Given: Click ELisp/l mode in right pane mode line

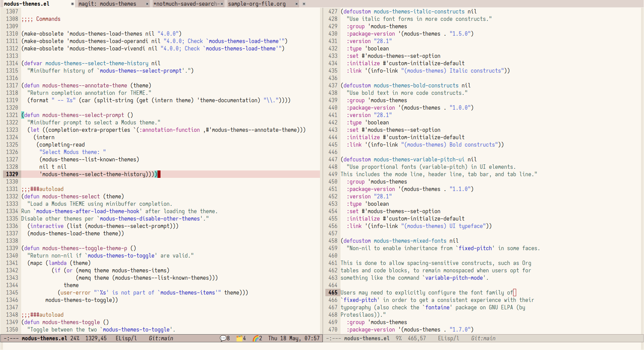Looking at the screenshot, I should [x=449, y=338].
